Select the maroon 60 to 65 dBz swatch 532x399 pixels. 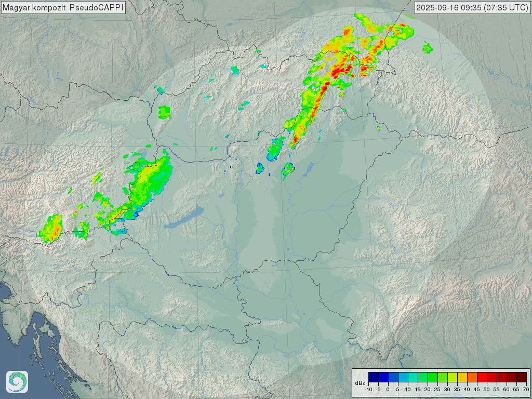coord(512,377)
